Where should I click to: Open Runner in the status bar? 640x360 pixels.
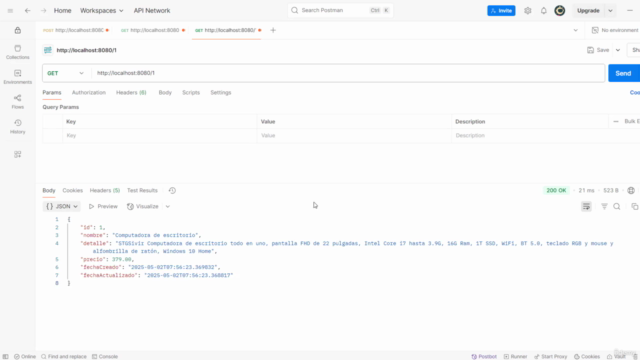(x=516, y=357)
